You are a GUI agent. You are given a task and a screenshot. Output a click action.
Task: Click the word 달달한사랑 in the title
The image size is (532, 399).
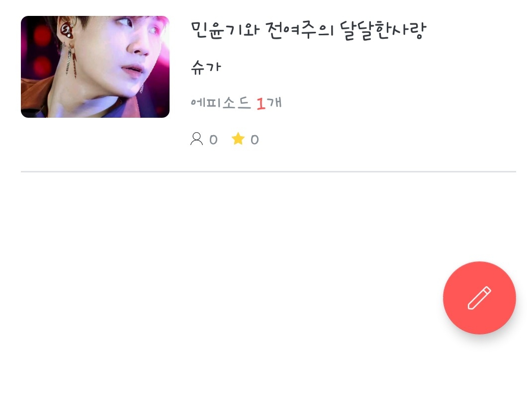click(x=383, y=30)
